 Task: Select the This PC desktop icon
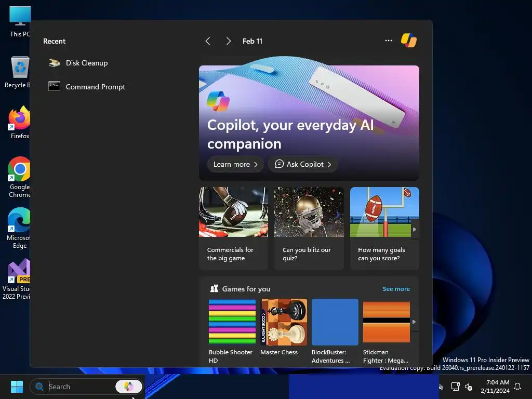(x=20, y=22)
